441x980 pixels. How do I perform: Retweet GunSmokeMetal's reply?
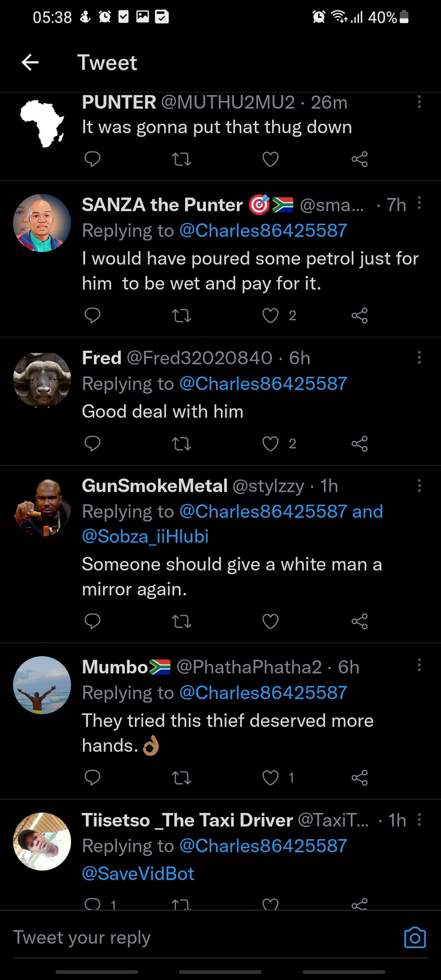[181, 622]
